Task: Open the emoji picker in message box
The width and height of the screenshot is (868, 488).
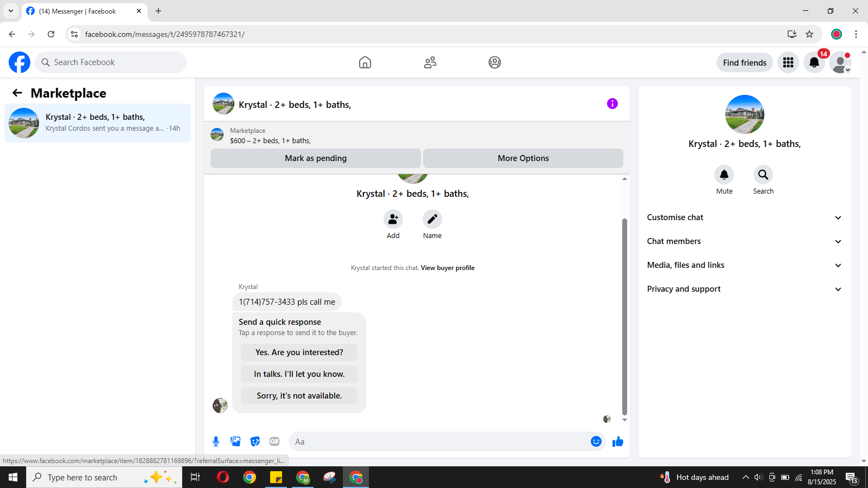Action: pyautogui.click(x=596, y=441)
